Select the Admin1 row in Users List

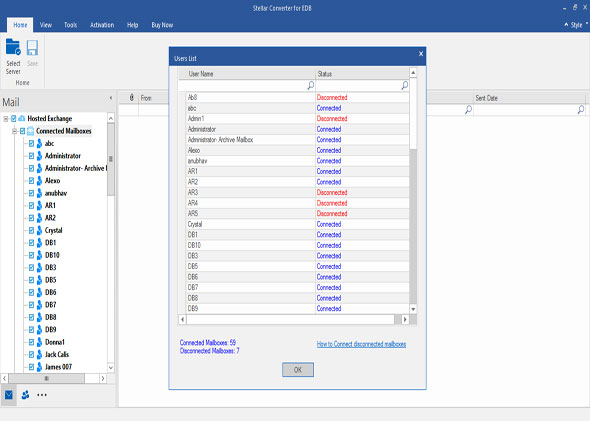[x=298, y=119]
